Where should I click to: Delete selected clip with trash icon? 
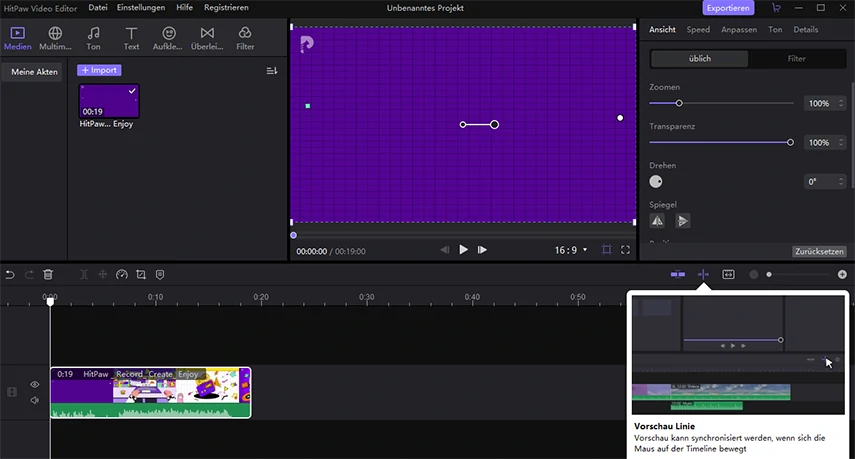tap(48, 275)
